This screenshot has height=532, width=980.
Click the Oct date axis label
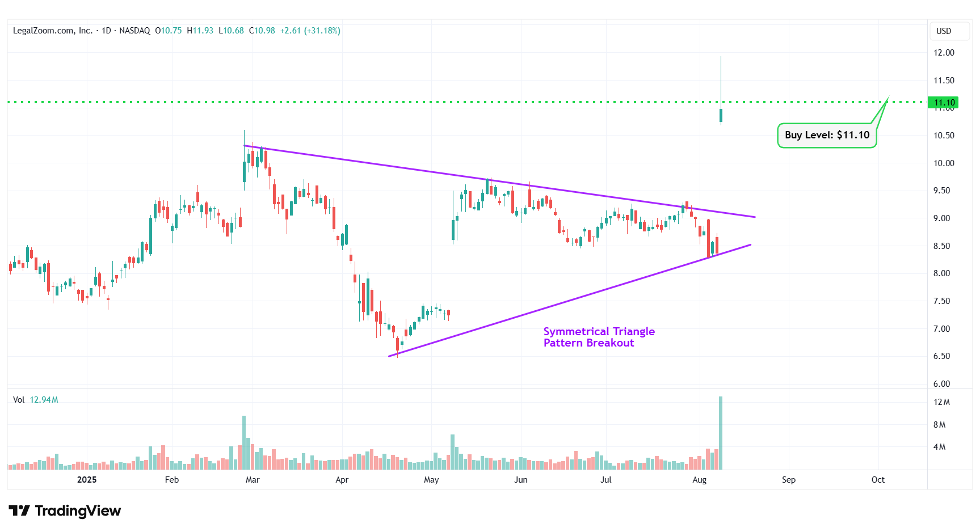(x=878, y=480)
